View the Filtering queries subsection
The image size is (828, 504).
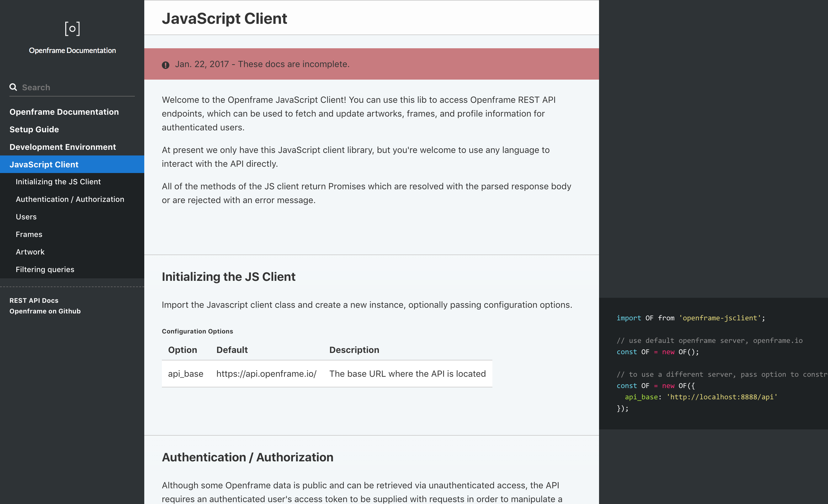(x=45, y=269)
